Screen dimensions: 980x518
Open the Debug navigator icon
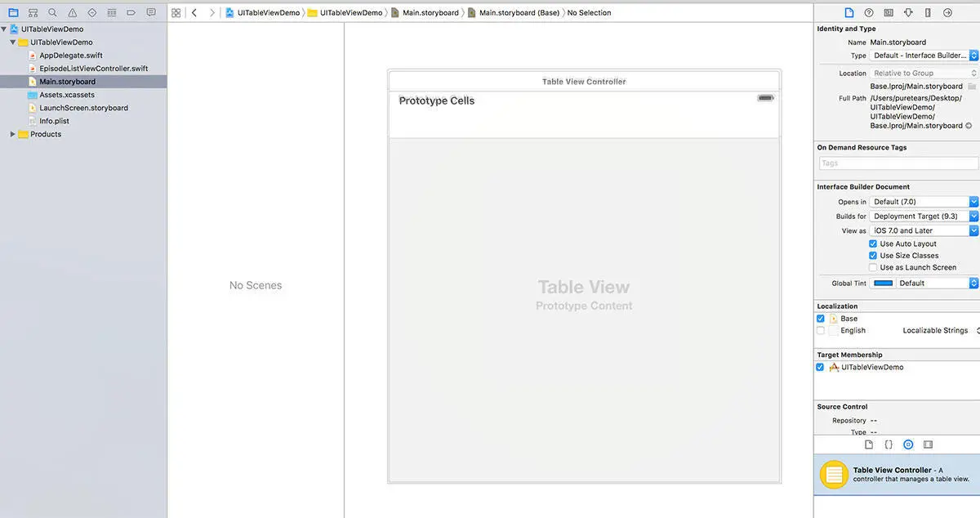coord(112,13)
